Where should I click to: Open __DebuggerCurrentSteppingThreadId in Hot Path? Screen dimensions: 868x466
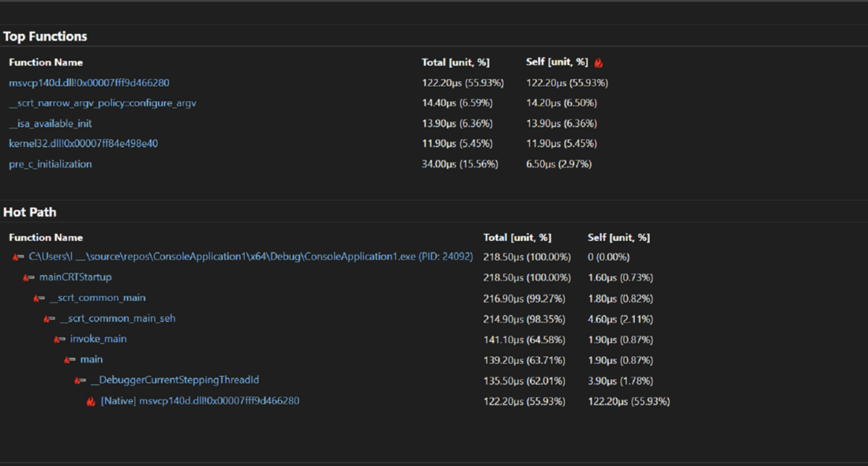[174, 380]
